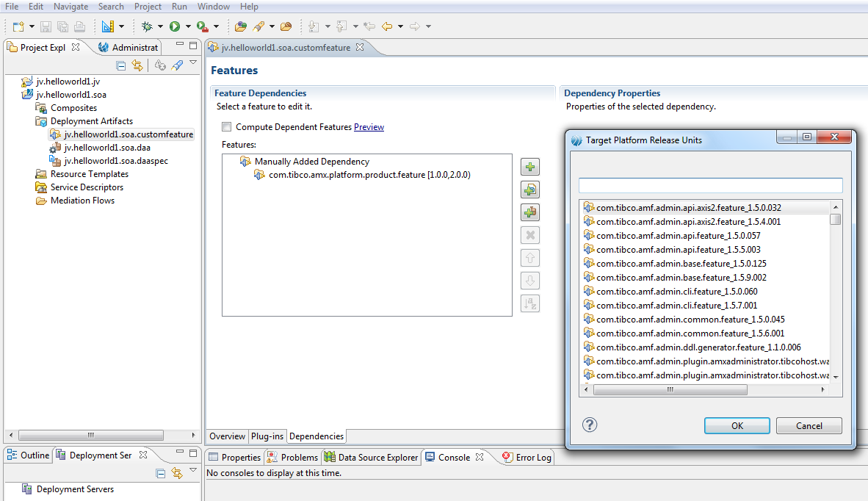Switch to the Plug-ins tab
This screenshot has width=868, height=501.
267,436
